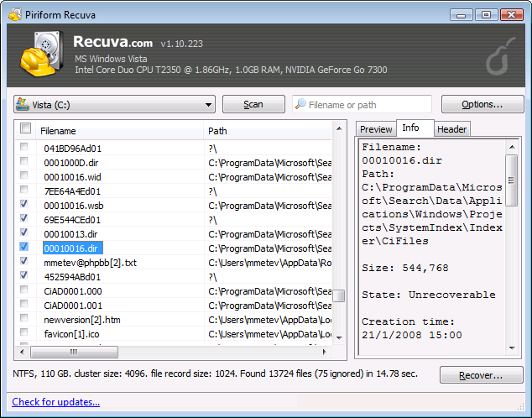Screen dimensions: 532x418
Task: Sort by the Filename column header
Action: (119, 131)
